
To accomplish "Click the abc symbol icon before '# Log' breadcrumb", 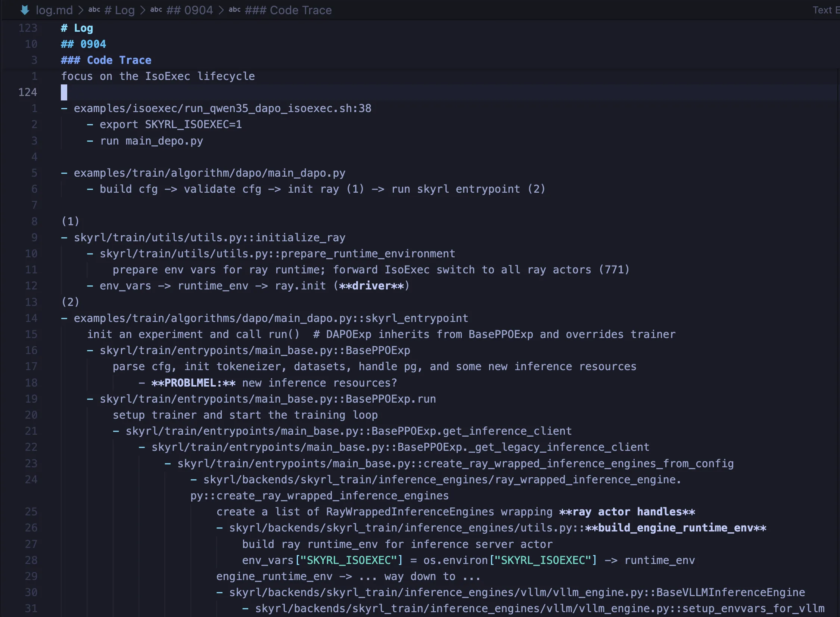I will [94, 10].
